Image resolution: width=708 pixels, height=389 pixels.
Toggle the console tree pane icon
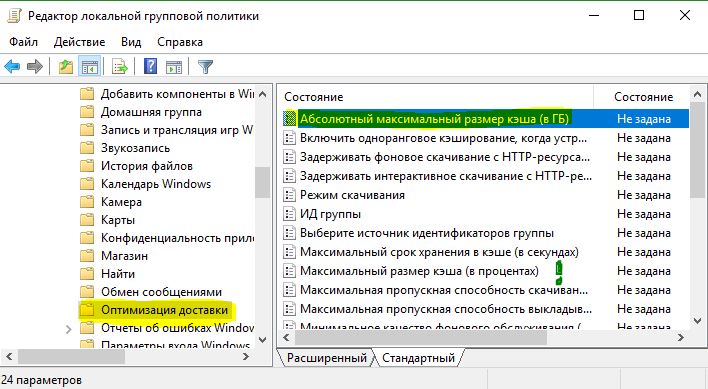(89, 67)
